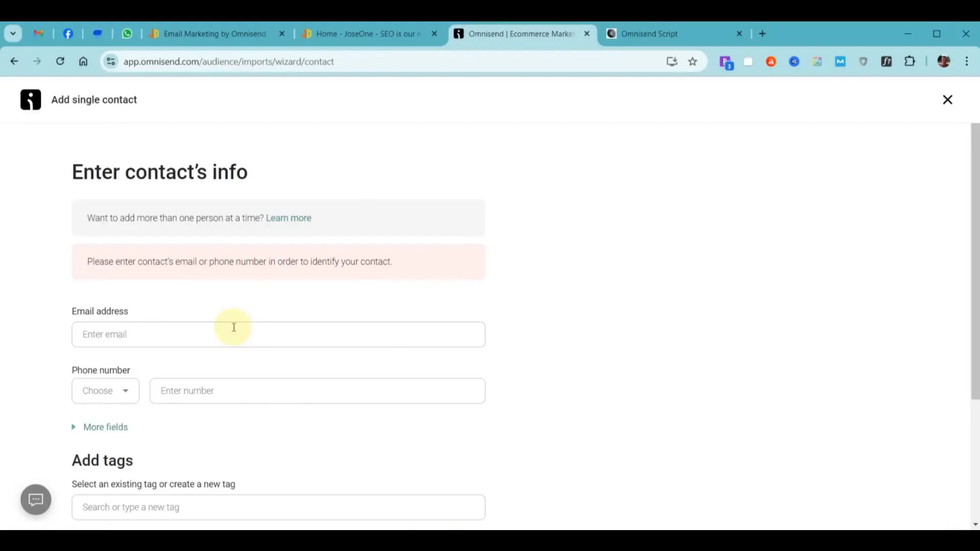Open the WhatsApp pinned tab
The image size is (980, 551).
(x=127, y=34)
